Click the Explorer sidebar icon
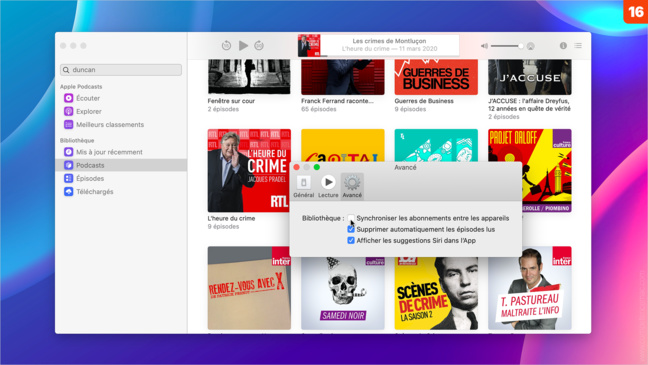The width and height of the screenshot is (648, 365). (x=69, y=111)
